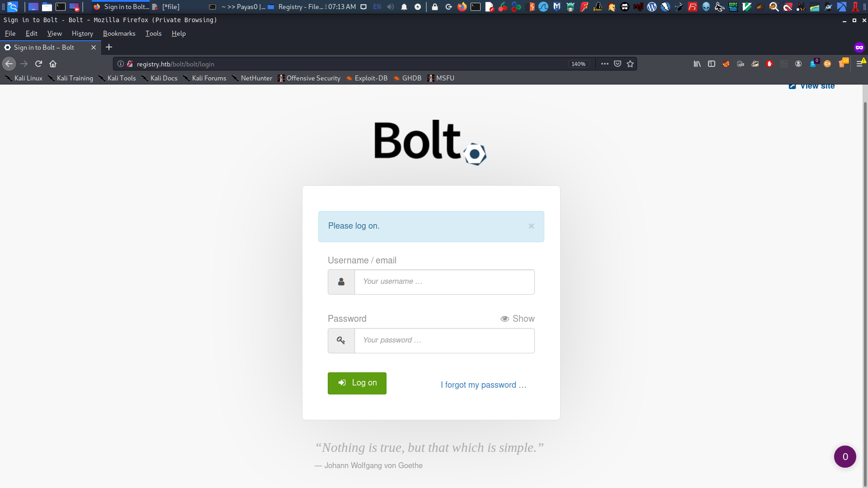Open the Cherrytree cherry icon in panel
Screen dimensions: 868x488
(503, 7)
